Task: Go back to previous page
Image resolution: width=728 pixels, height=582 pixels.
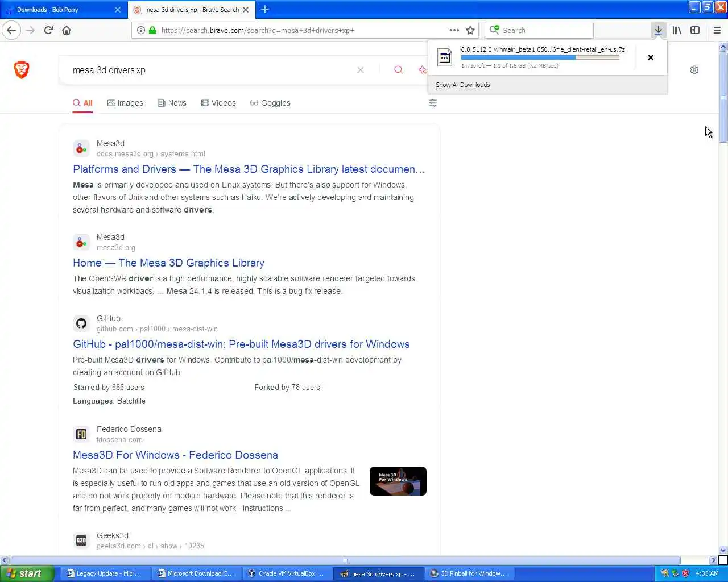Action: 11,30
